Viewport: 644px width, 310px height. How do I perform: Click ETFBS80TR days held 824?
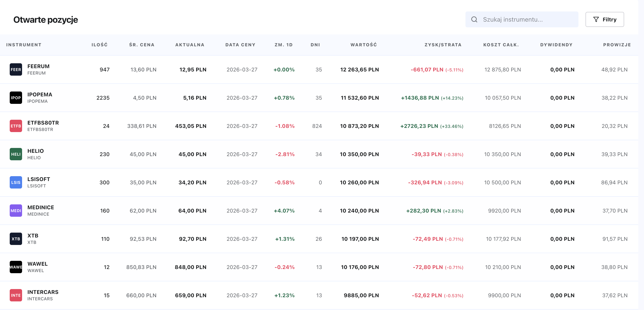(317, 126)
